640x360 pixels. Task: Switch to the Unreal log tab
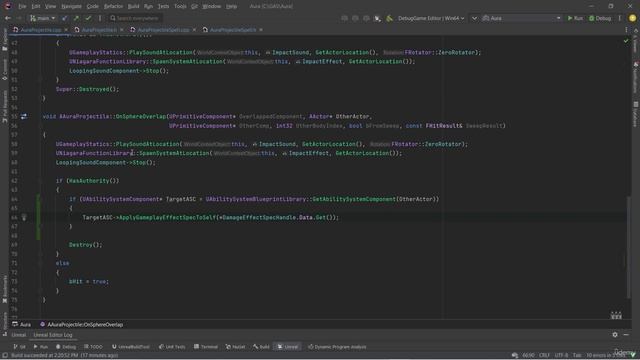pyautogui.click(x=18, y=335)
